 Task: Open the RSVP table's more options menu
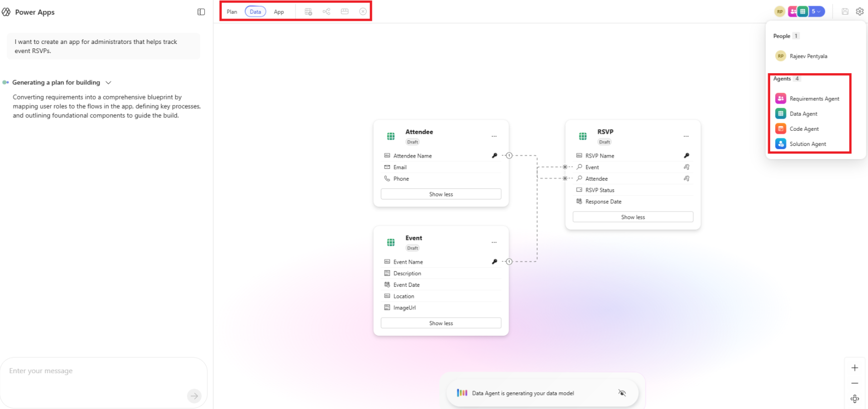click(686, 136)
